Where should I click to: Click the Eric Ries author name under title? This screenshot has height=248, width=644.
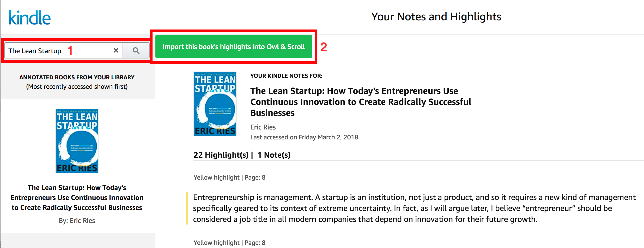(x=263, y=127)
